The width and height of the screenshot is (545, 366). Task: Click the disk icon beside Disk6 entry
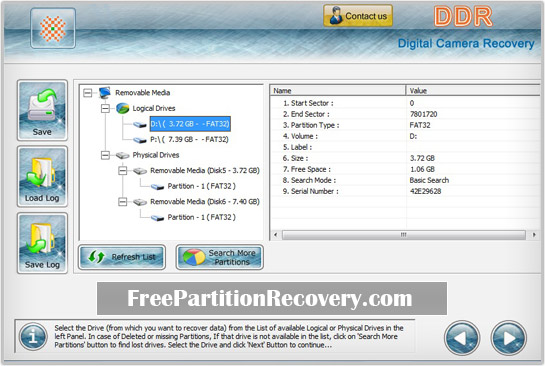click(140, 202)
